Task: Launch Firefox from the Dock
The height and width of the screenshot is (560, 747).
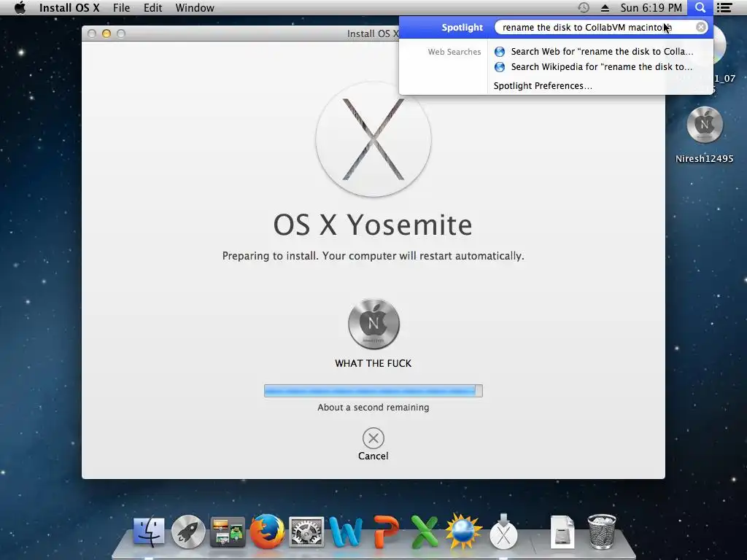Action: click(x=267, y=532)
